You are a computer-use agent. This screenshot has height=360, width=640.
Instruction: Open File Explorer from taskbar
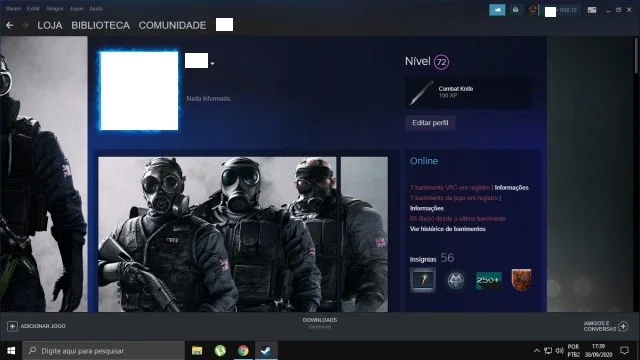(197, 351)
